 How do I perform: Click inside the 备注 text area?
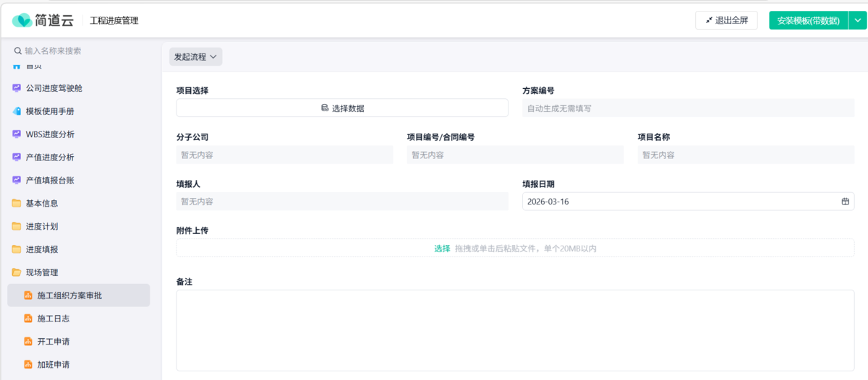tap(515, 330)
